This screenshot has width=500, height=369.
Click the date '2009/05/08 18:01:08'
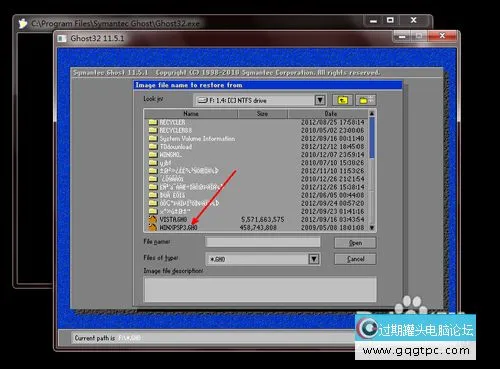pyautogui.click(x=333, y=228)
